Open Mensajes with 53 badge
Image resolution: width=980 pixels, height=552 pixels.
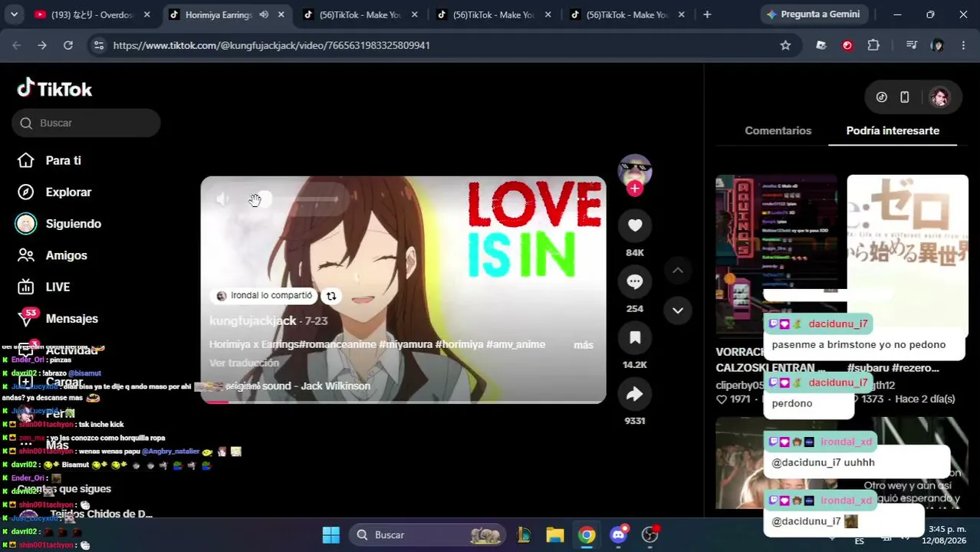point(71,318)
